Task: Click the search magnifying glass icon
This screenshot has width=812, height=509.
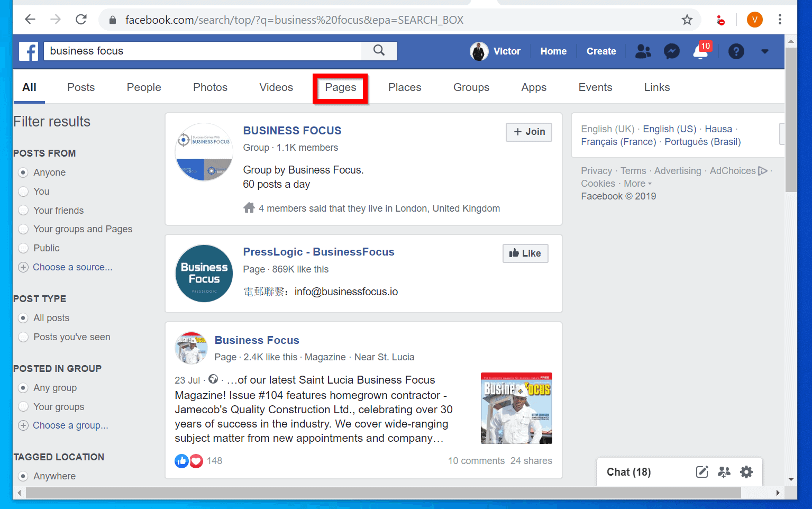Action: point(379,50)
